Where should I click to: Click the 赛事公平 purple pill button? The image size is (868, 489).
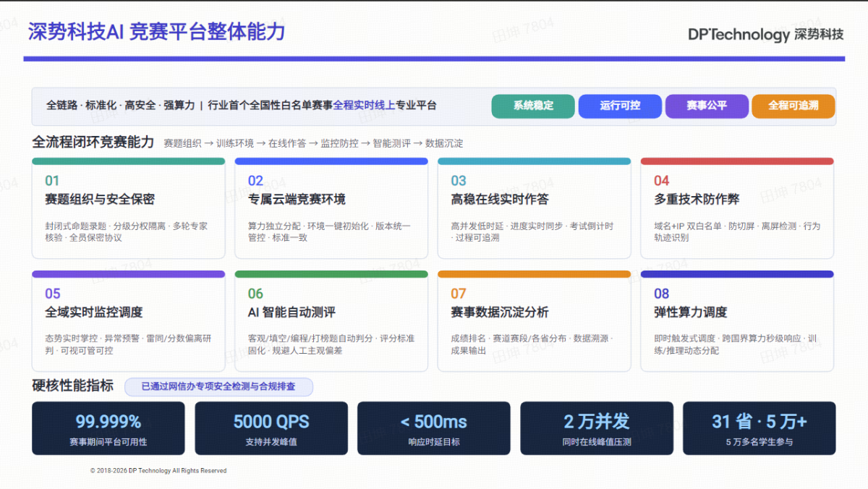coord(707,106)
